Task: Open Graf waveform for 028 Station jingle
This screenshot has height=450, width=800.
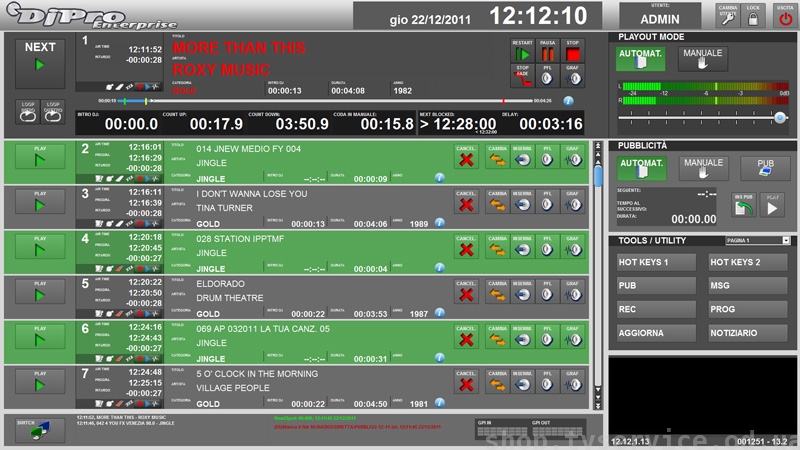Action: click(x=573, y=250)
